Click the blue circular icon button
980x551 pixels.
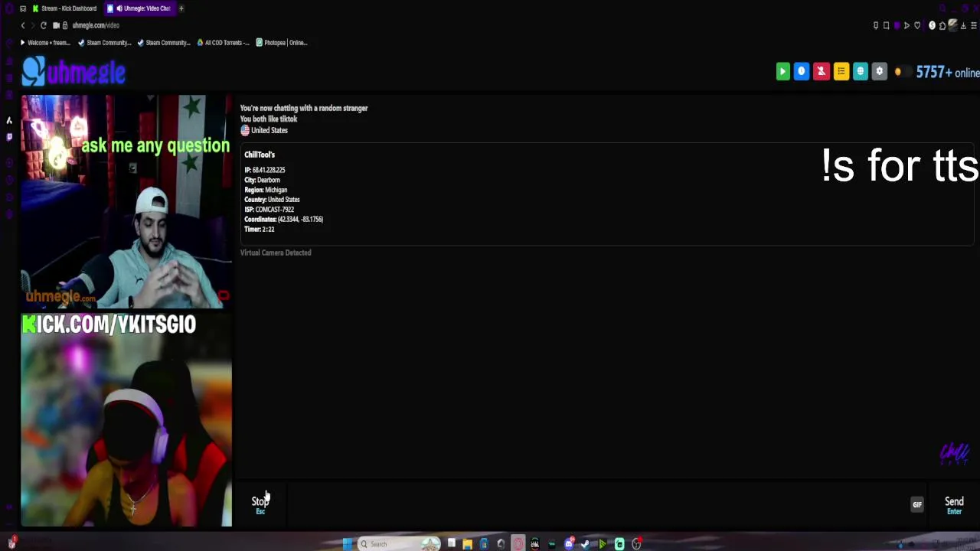pyautogui.click(x=802, y=72)
